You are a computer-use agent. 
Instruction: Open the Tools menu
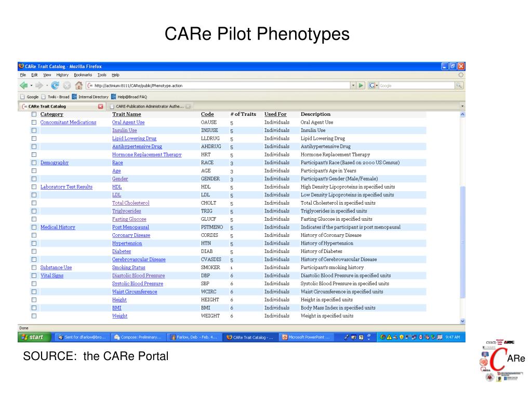102,75
